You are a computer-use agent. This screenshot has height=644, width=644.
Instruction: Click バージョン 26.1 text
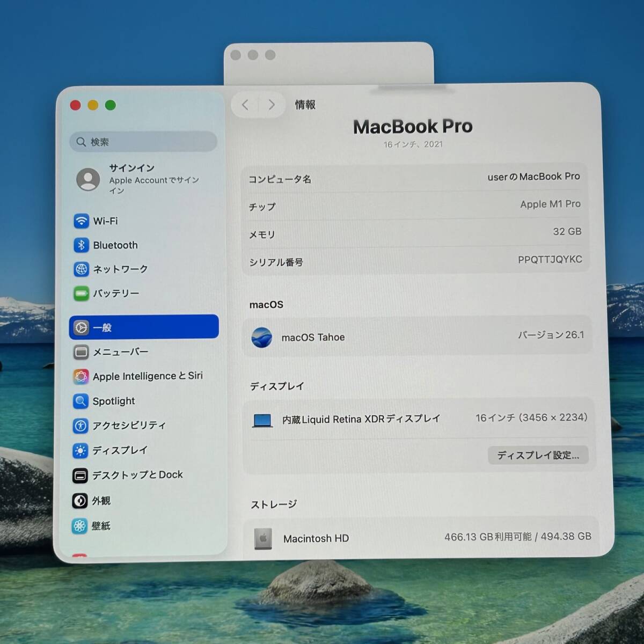[551, 335]
